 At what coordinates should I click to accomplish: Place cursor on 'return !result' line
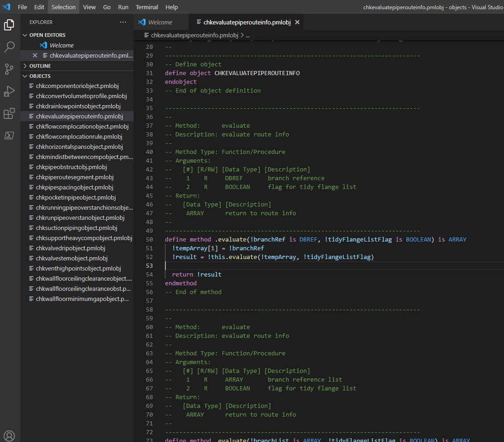click(x=197, y=275)
